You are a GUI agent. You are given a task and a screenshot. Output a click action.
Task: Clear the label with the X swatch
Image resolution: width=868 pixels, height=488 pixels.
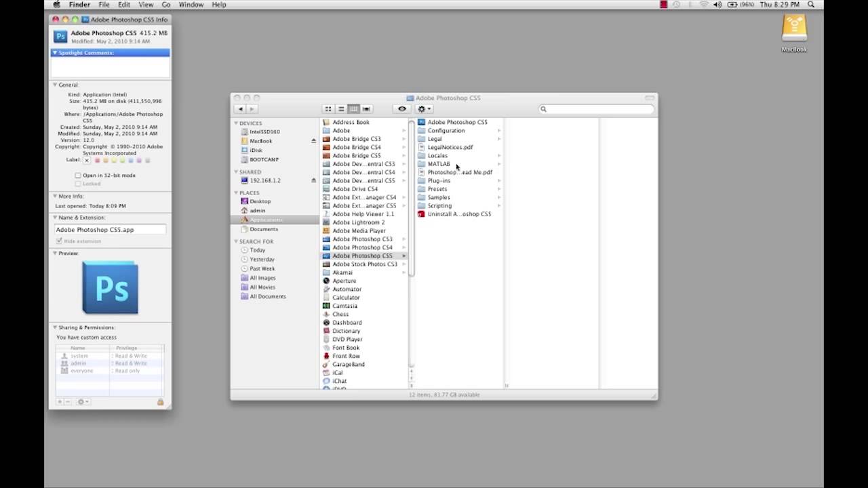(x=87, y=161)
